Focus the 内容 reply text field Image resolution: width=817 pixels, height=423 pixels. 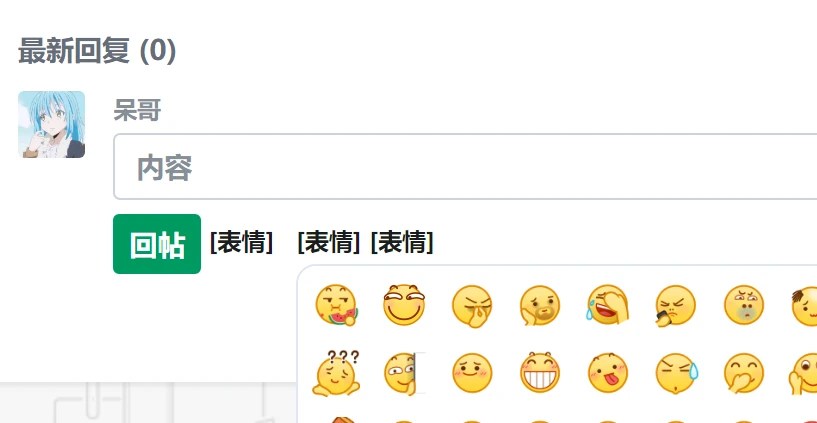pyautogui.click(x=465, y=167)
